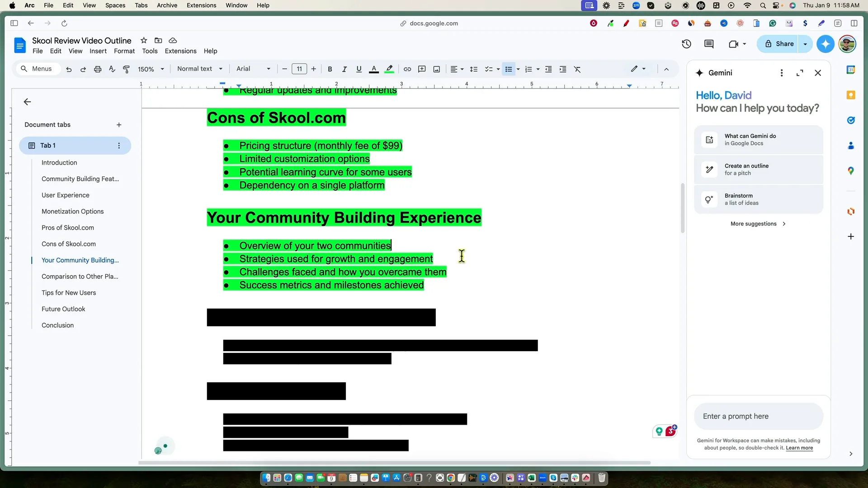Toggle bold formatting

point(330,69)
